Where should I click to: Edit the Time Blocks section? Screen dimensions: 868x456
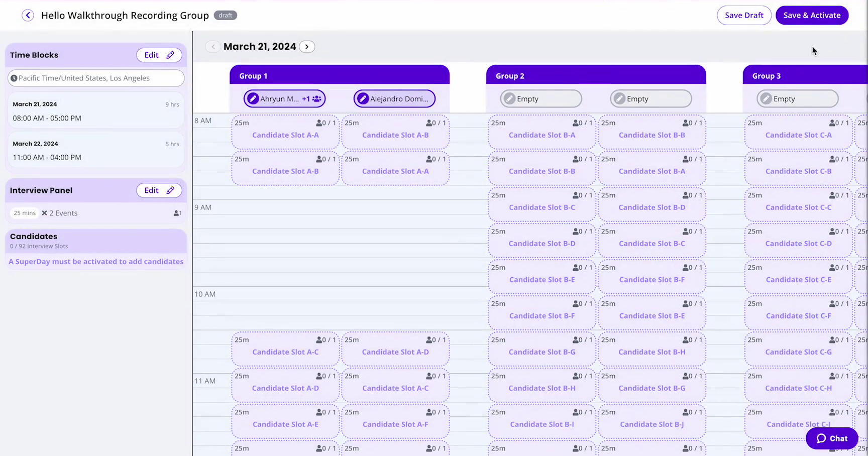(159, 55)
